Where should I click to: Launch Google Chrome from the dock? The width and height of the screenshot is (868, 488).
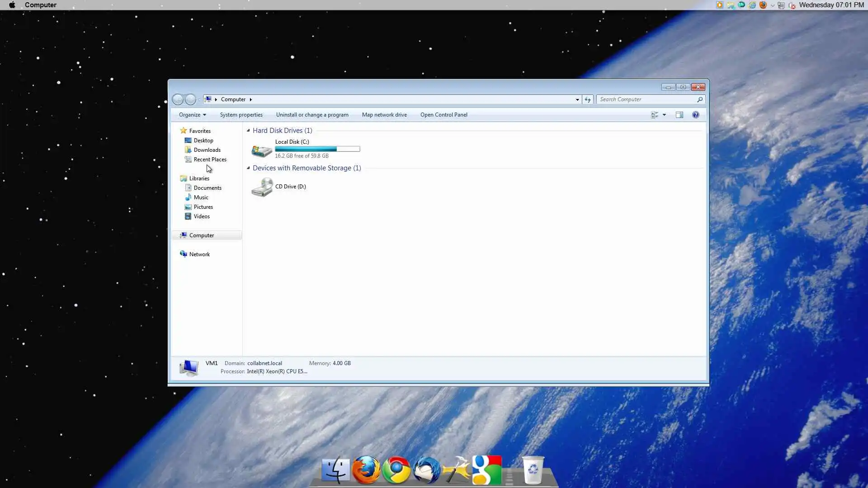point(396,470)
